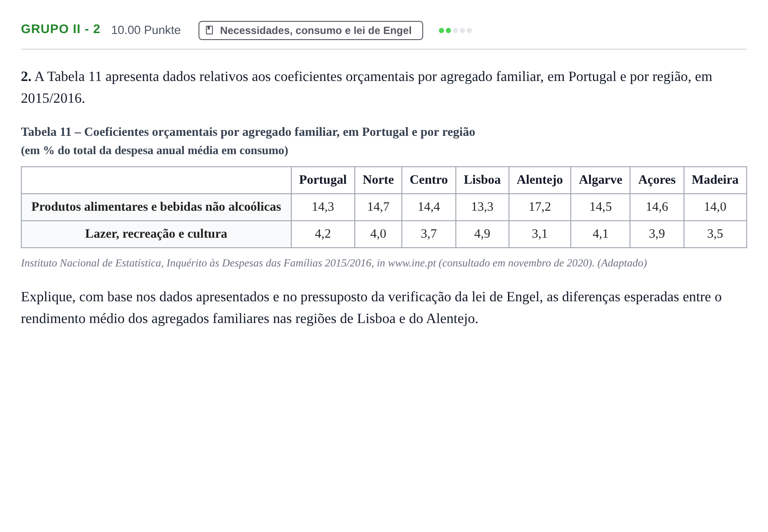Screen dimensions: 768x532
Task: Click the Lazer, recreação e cultura row label
Action: tap(156, 234)
